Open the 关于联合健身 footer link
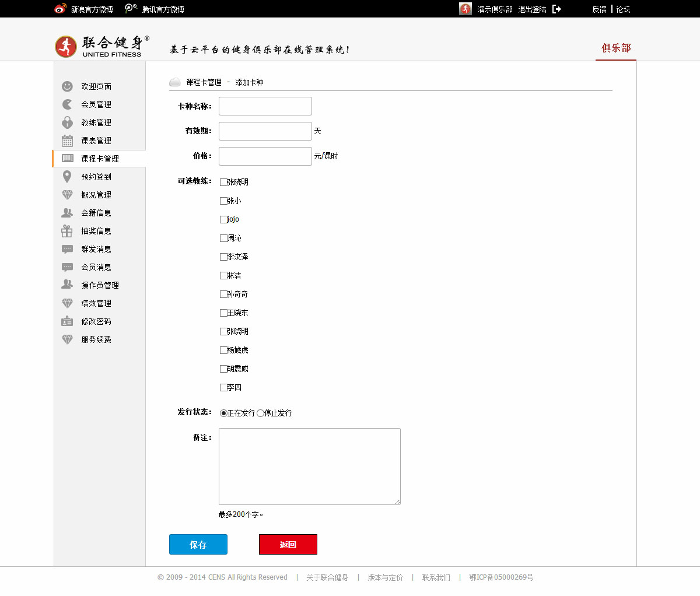Screen dimensions: 700x596 click(327, 577)
